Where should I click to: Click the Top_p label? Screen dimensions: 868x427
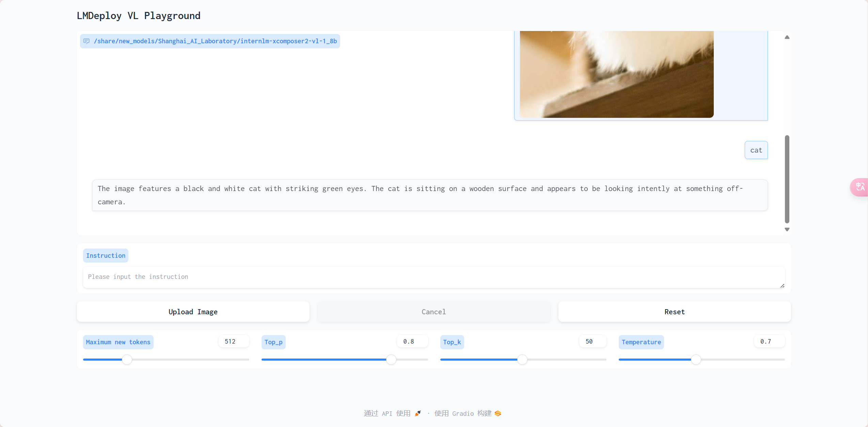click(x=273, y=342)
